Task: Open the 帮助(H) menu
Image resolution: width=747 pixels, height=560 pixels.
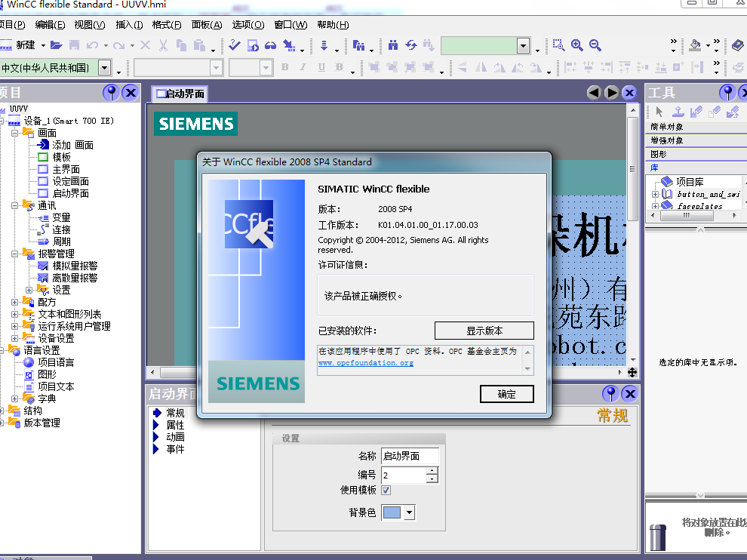Action: tap(333, 25)
